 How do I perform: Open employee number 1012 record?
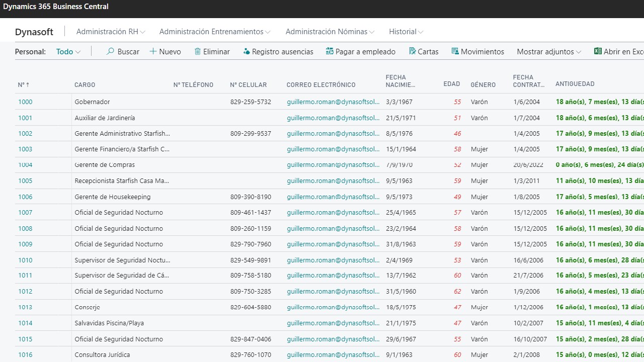(25, 291)
